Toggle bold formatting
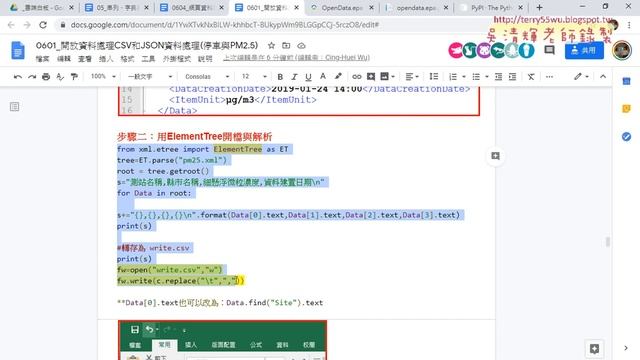The height and width of the screenshot is (360, 640). coord(280,77)
